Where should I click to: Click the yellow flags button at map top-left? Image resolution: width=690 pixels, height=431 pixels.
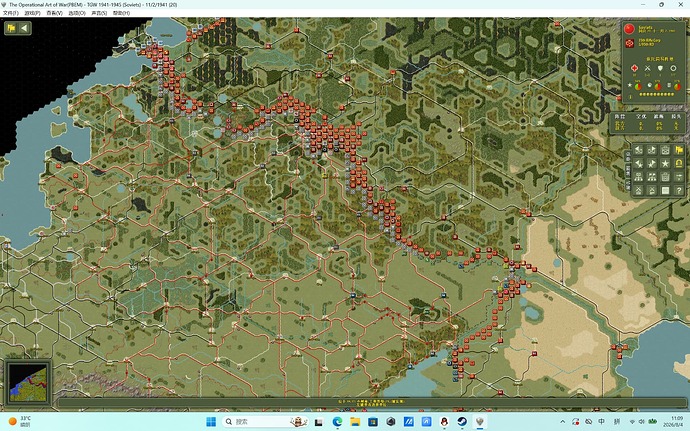pos(11,28)
